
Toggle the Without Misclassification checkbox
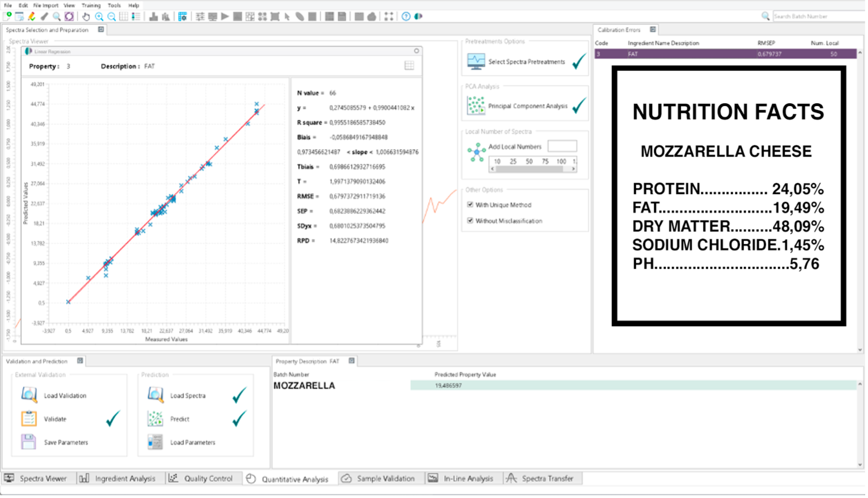470,221
